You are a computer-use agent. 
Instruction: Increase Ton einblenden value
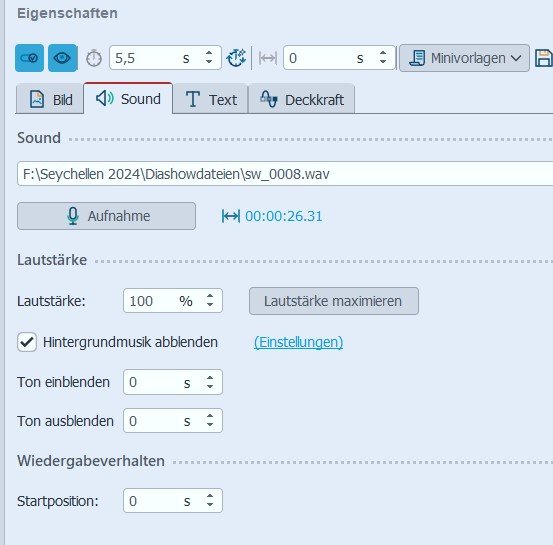pyautogui.click(x=210, y=377)
